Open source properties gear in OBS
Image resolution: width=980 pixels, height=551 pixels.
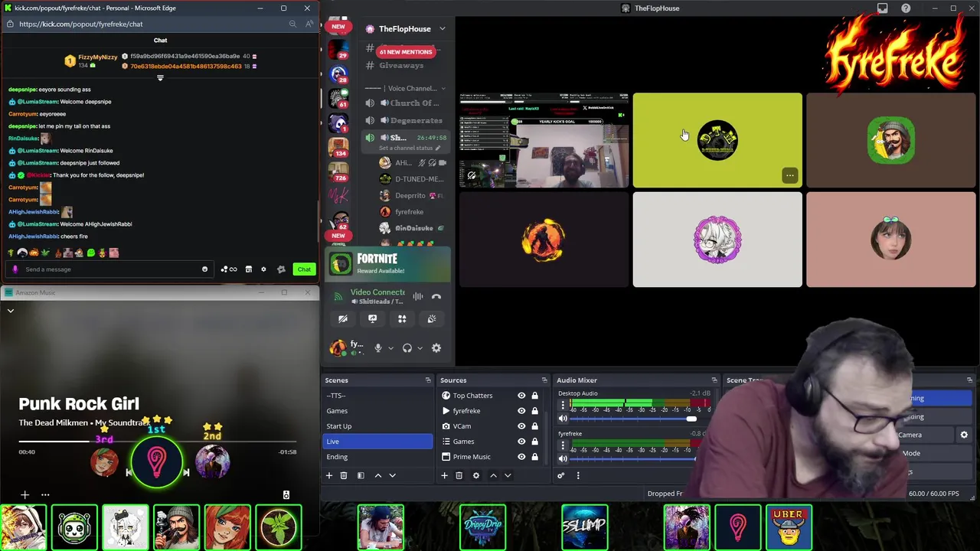[475, 476]
